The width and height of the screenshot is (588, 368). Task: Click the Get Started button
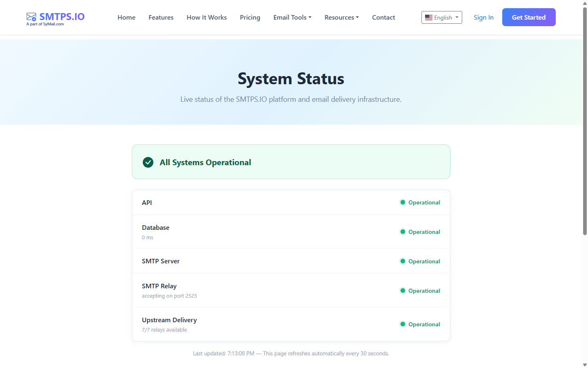[x=529, y=17]
